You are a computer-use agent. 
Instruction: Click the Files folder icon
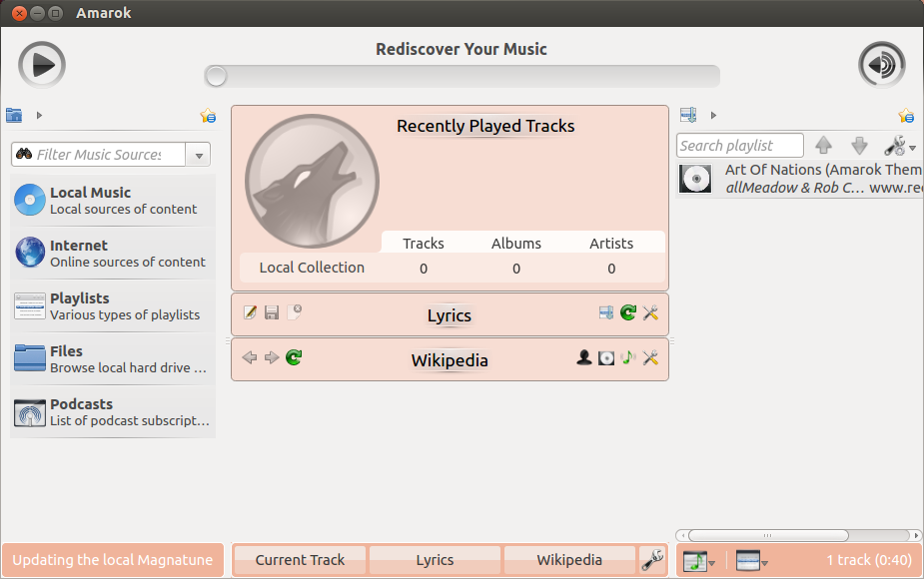[30, 358]
